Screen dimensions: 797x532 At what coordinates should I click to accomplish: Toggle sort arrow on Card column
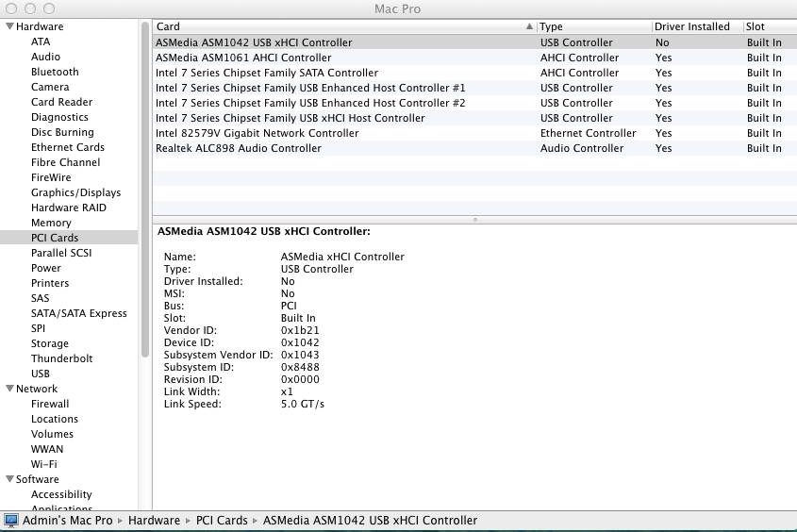(529, 26)
